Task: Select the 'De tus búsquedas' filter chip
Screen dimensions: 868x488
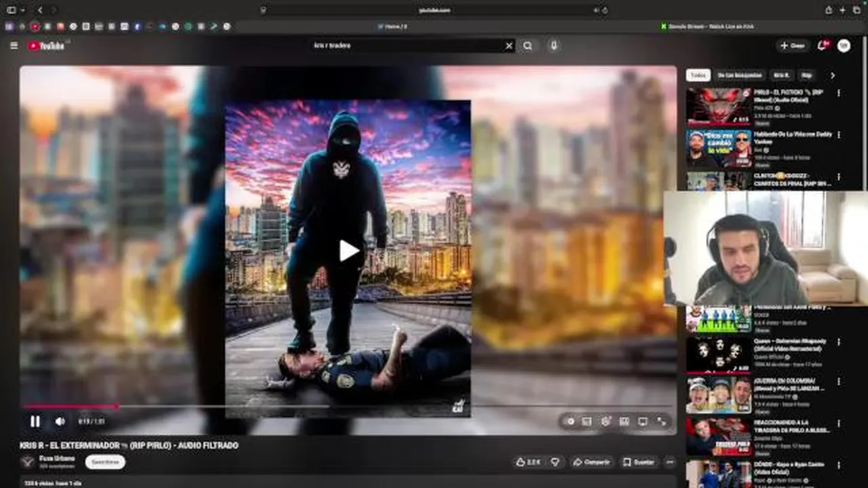Action: [740, 75]
